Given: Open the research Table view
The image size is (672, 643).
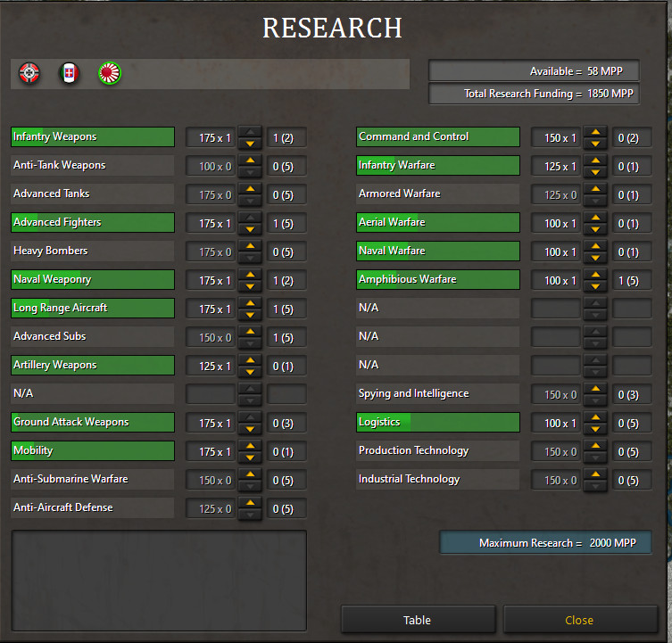Looking at the screenshot, I should pyautogui.click(x=418, y=620).
